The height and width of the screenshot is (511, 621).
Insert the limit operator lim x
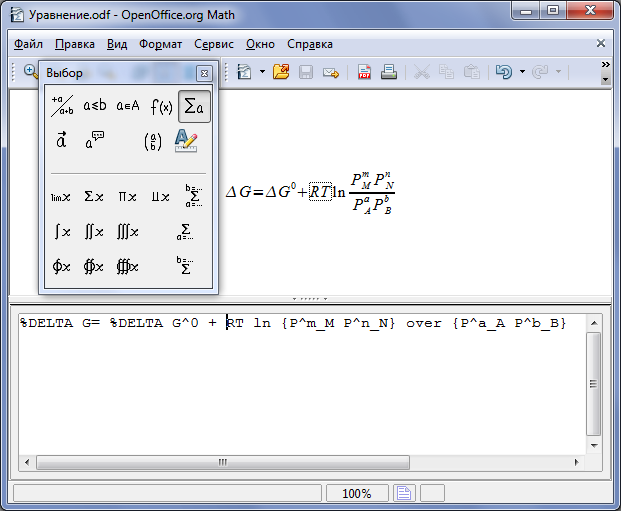[x=61, y=197]
